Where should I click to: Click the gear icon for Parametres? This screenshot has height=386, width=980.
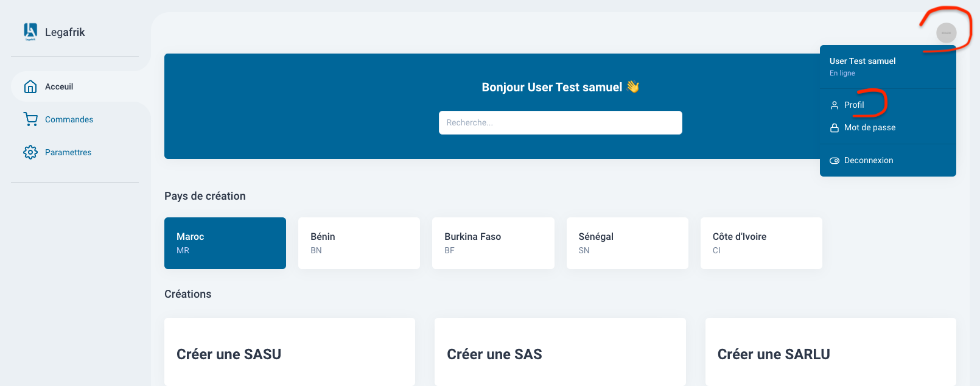coord(30,152)
